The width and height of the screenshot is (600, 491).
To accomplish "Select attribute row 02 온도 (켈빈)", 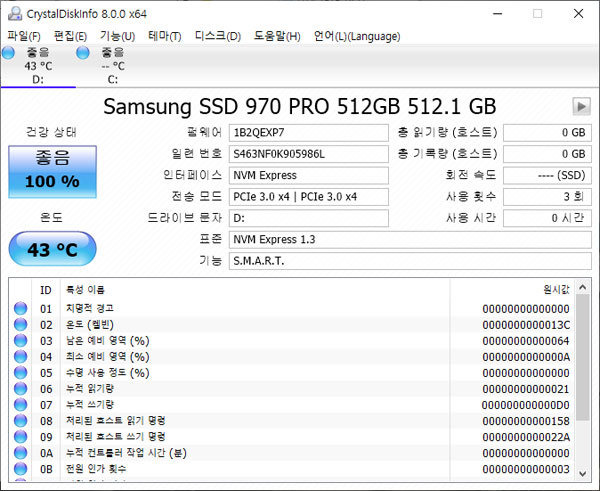I will pyautogui.click(x=292, y=325).
